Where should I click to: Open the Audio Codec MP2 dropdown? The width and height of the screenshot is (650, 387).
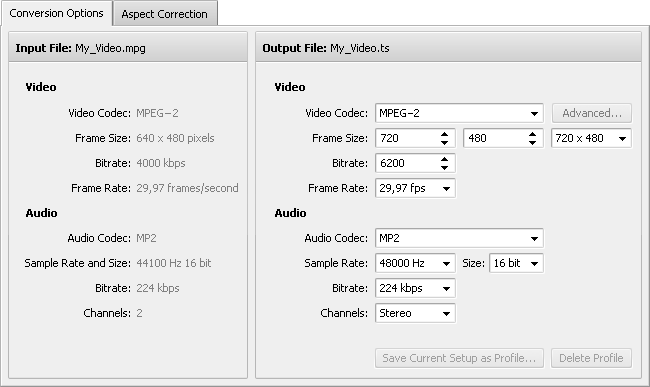coord(459,238)
